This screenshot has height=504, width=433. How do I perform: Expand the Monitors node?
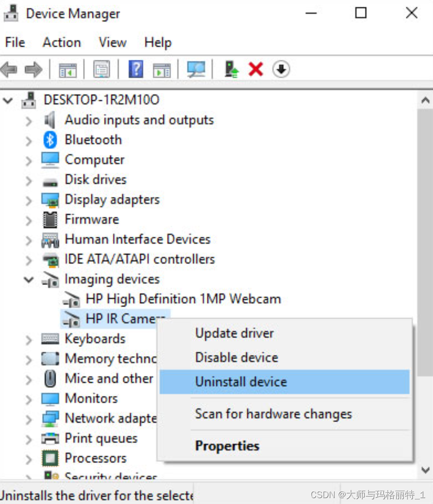click(29, 399)
